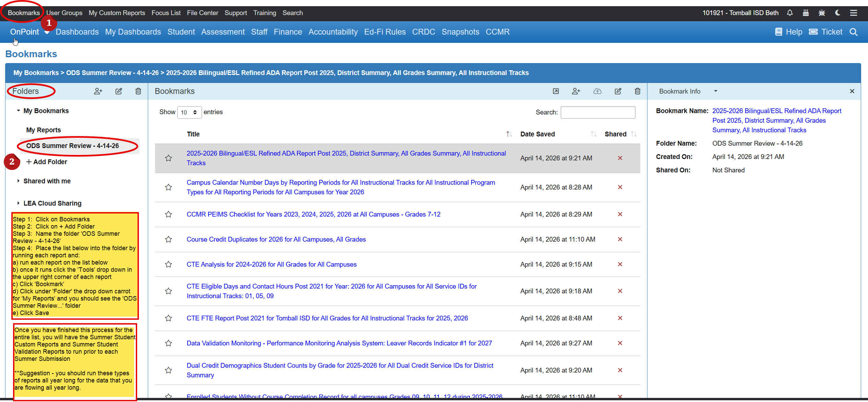Screen dimensions: 868x402
Task: Click + Add Folder
Action: click(47, 162)
